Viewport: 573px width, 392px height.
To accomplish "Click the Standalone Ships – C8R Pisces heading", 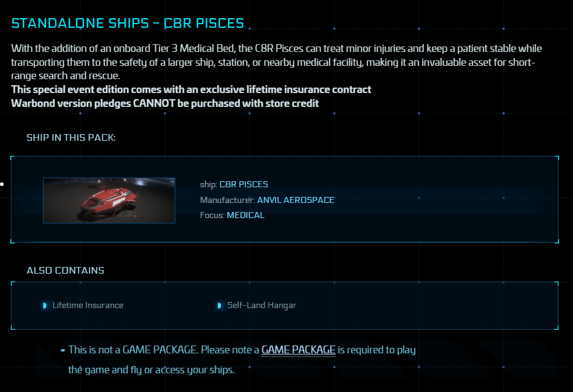I will (x=128, y=23).
